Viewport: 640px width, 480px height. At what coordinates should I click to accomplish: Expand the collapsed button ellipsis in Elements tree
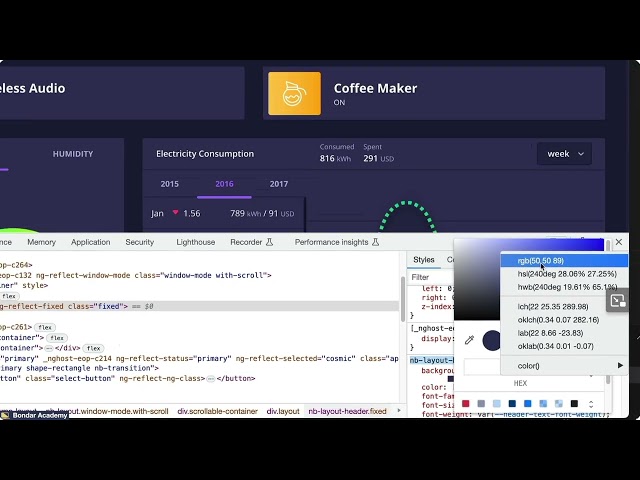point(211,379)
